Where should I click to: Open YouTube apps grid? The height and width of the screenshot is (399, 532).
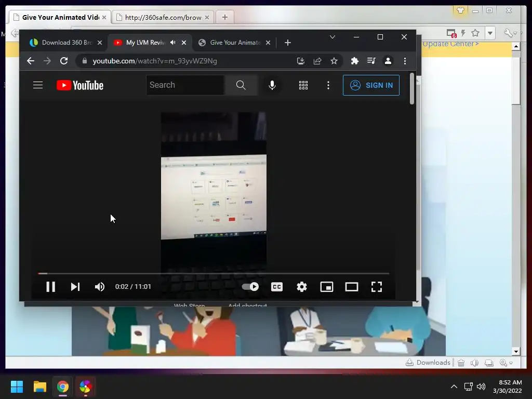[x=303, y=85]
